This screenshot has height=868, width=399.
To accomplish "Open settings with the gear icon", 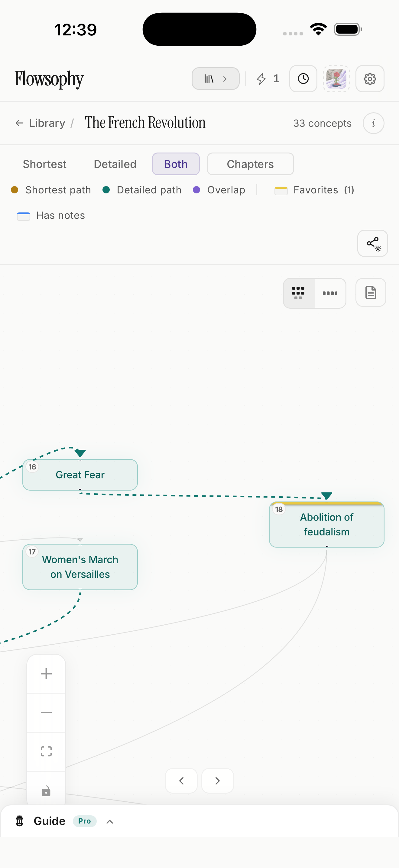I will tap(370, 79).
